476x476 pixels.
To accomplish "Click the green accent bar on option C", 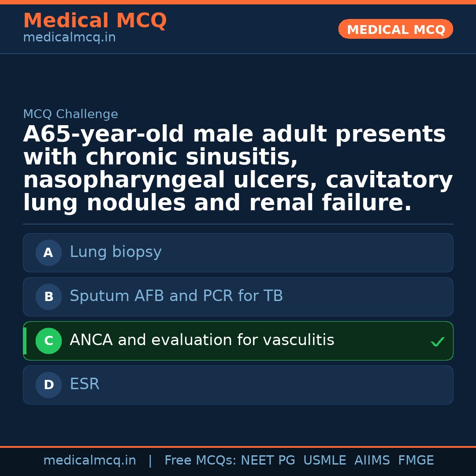I will 25,341.
